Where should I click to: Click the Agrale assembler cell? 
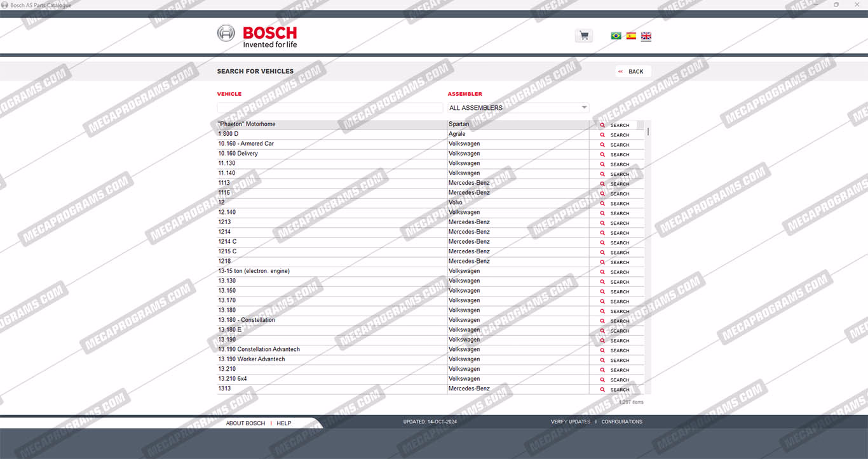coord(457,134)
